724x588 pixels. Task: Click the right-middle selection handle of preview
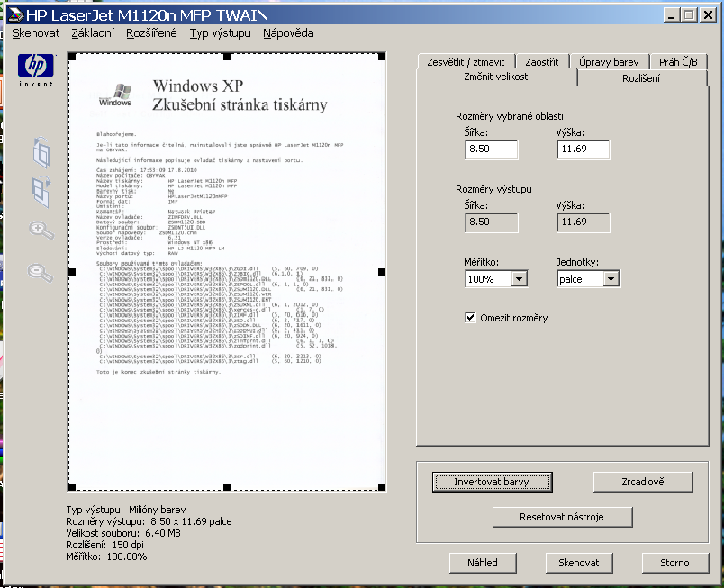(x=382, y=272)
